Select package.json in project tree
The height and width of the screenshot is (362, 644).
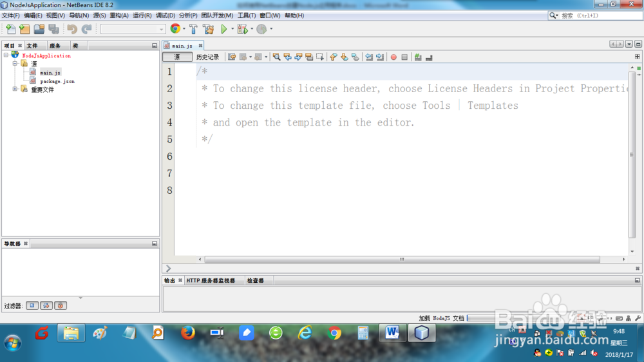pos(57,81)
